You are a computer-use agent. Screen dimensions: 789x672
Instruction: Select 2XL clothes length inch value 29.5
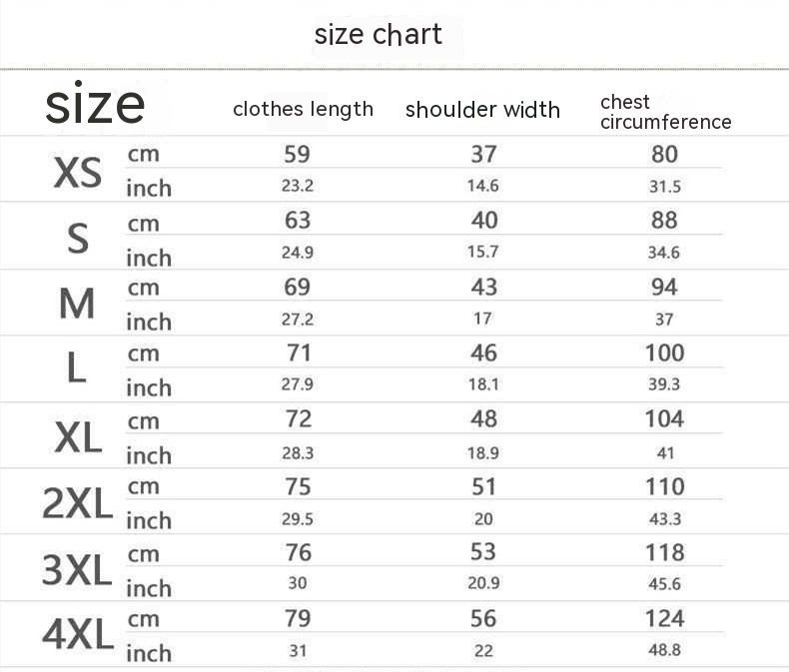[x=298, y=519]
